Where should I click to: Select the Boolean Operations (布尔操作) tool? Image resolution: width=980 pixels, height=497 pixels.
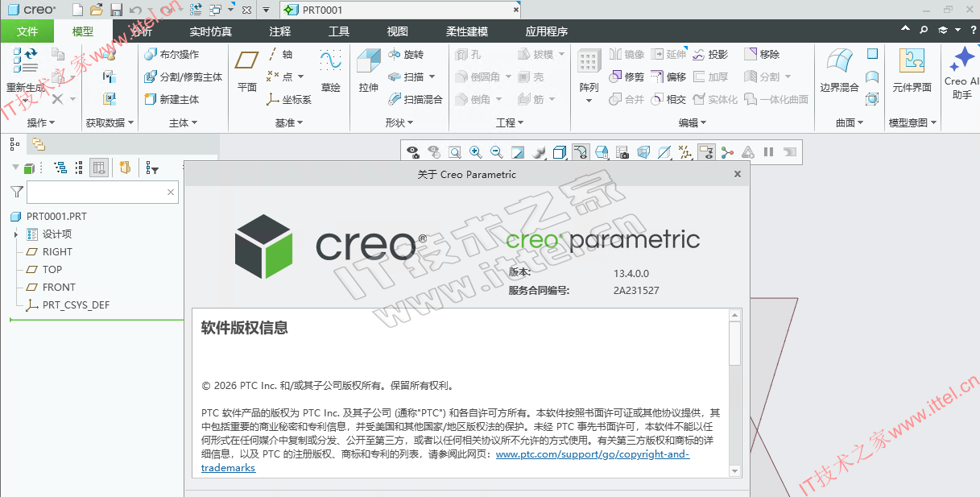coord(172,54)
